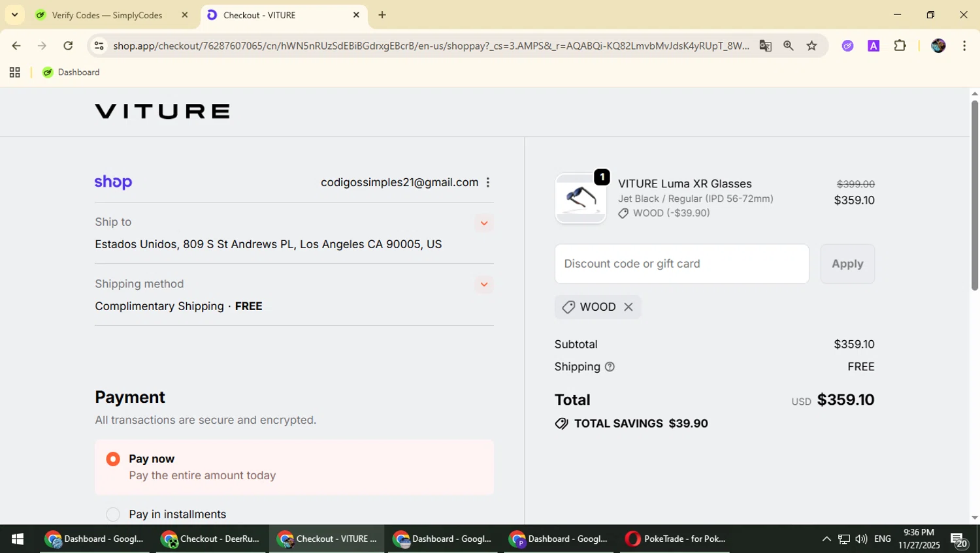Viewport: 980px width, 553px height.
Task: Switch to Verify Codes — SimplyCodes tab
Action: [x=108, y=15]
